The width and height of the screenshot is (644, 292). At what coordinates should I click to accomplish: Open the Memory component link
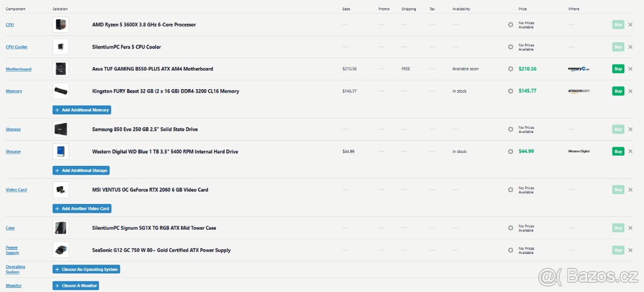(x=14, y=91)
